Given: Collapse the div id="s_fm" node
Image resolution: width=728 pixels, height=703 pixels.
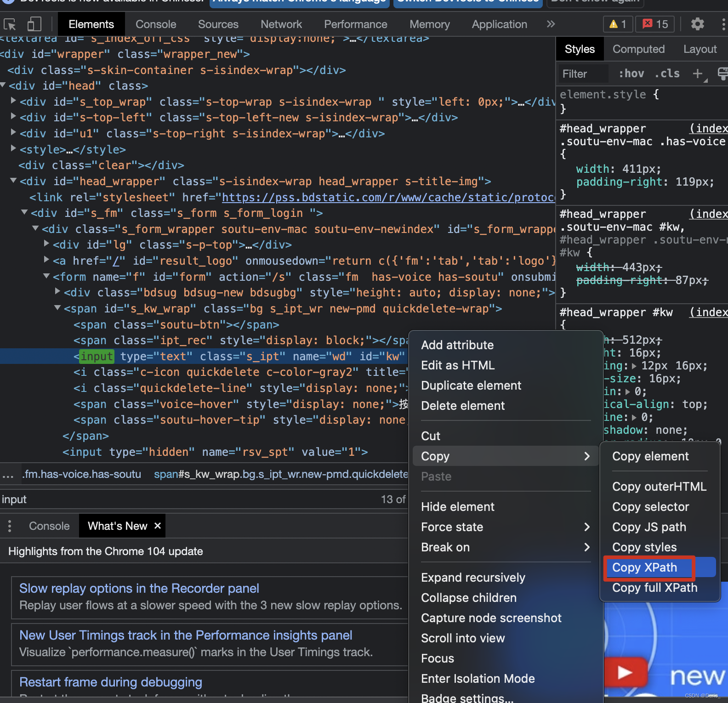Looking at the screenshot, I should [x=25, y=212].
